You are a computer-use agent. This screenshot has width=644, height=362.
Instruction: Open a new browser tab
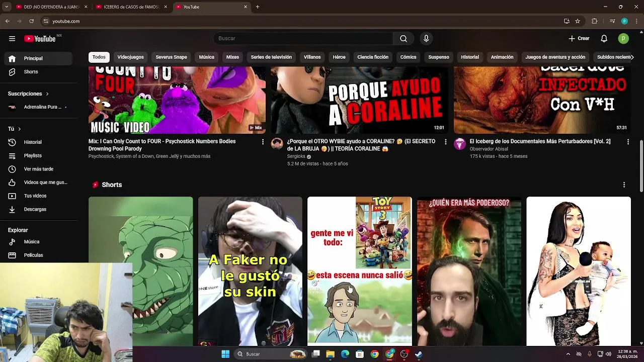[x=258, y=7]
